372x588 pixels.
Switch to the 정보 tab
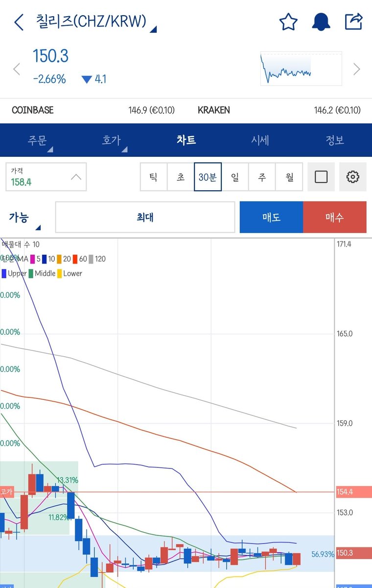335,140
